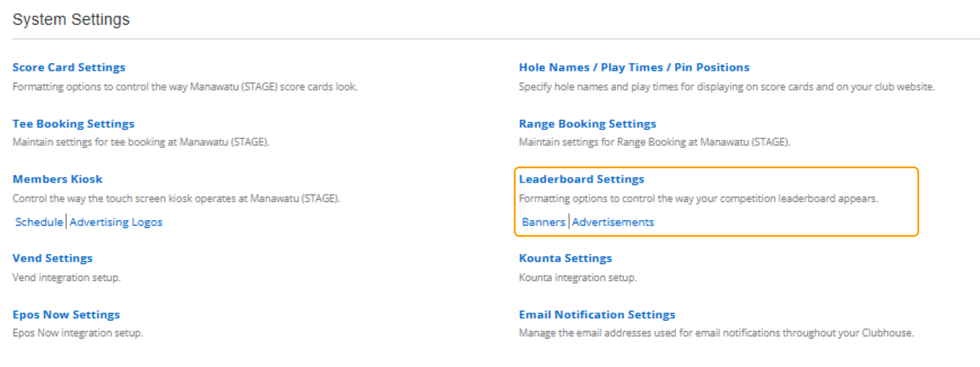Open the Leaderboard Banners link
The image size is (980, 367).
pyautogui.click(x=543, y=222)
